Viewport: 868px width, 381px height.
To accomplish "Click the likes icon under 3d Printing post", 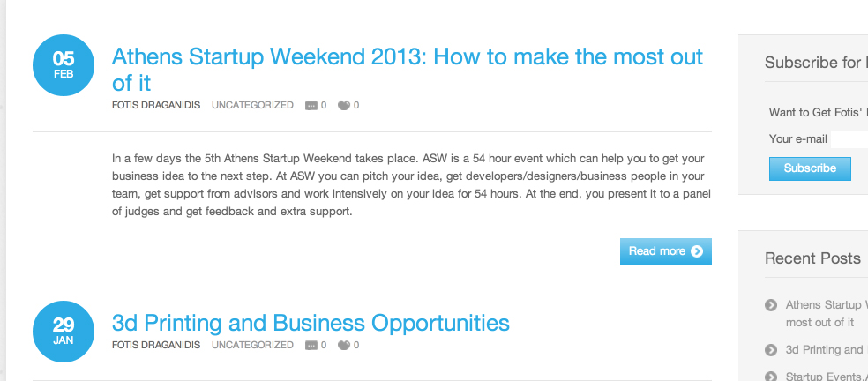I will click(x=344, y=346).
